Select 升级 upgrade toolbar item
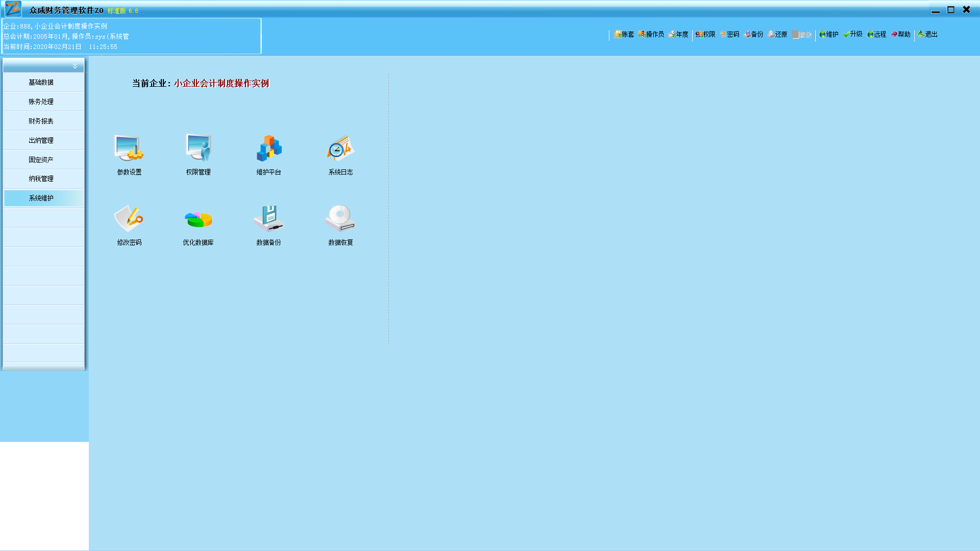 [853, 34]
